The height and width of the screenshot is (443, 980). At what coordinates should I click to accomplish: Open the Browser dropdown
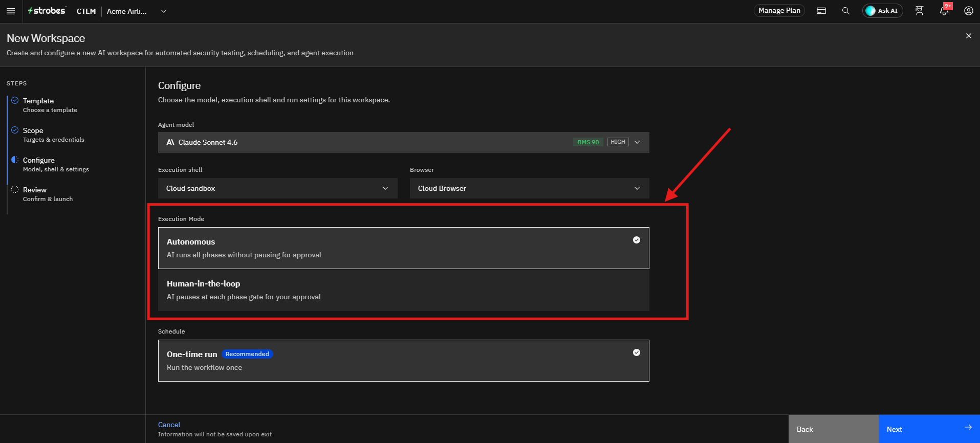pos(529,188)
